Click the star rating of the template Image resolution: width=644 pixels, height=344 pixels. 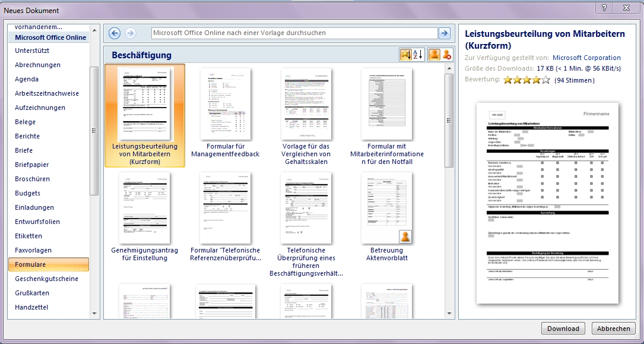tap(526, 80)
